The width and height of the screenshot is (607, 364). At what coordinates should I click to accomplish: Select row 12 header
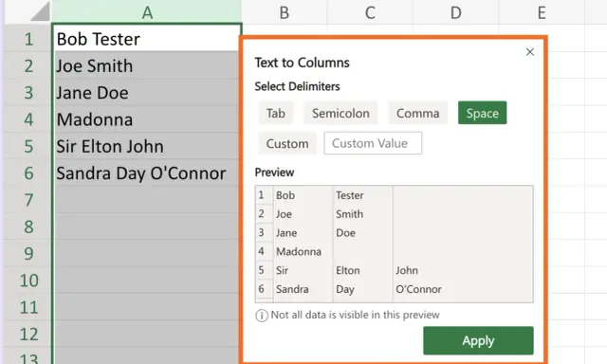coord(28,334)
